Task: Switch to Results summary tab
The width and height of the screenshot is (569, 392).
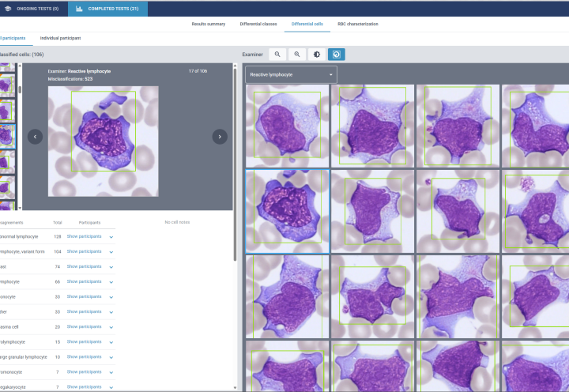Action: click(209, 24)
